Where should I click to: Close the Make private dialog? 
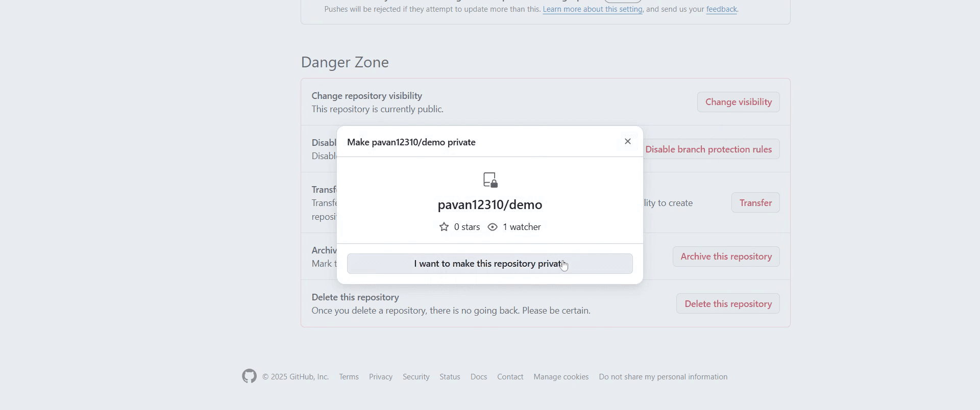click(628, 142)
